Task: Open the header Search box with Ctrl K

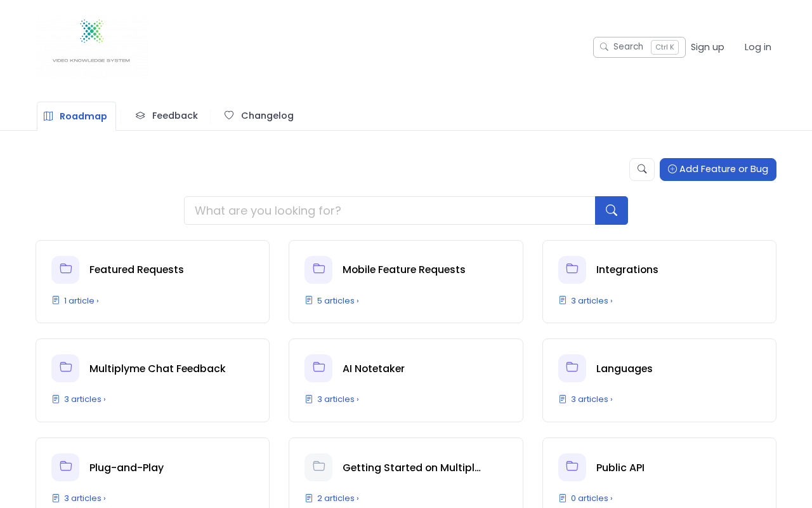Action: (x=639, y=47)
